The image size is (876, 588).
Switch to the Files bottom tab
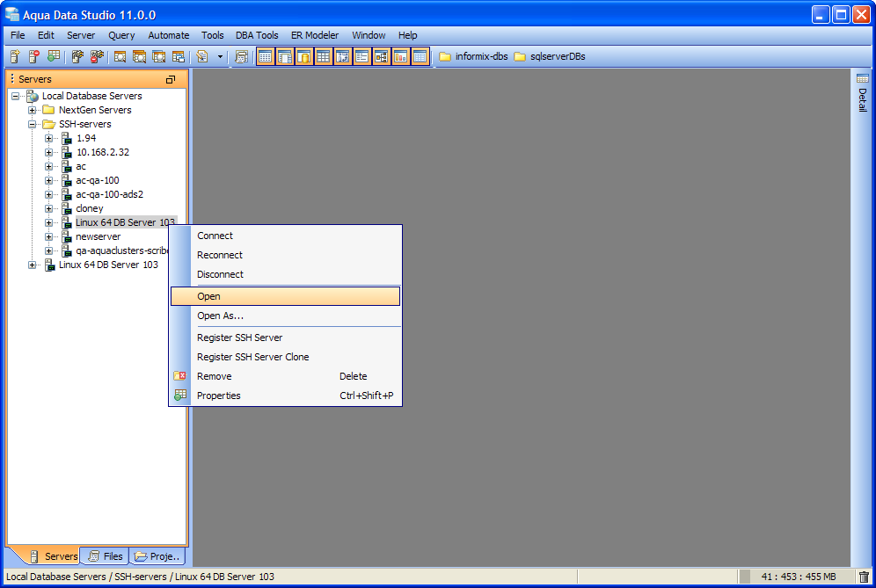coord(105,556)
